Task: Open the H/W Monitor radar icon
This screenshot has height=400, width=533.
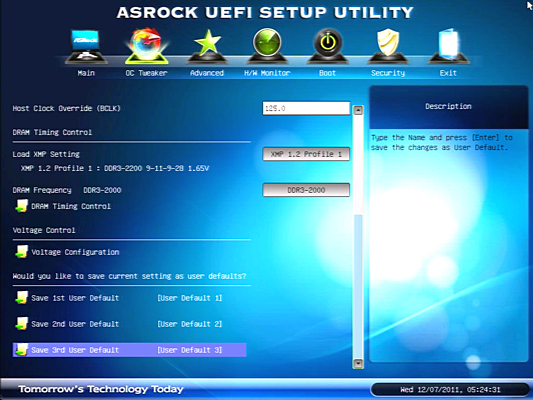Action: tap(267, 46)
